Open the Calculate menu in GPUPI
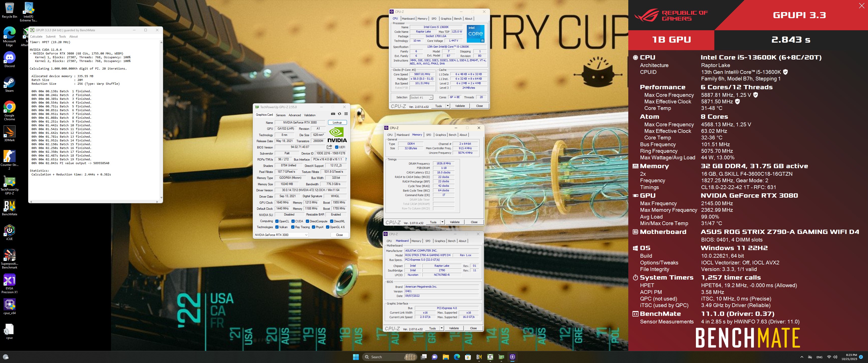The height and width of the screenshot is (363, 868). [36, 36]
